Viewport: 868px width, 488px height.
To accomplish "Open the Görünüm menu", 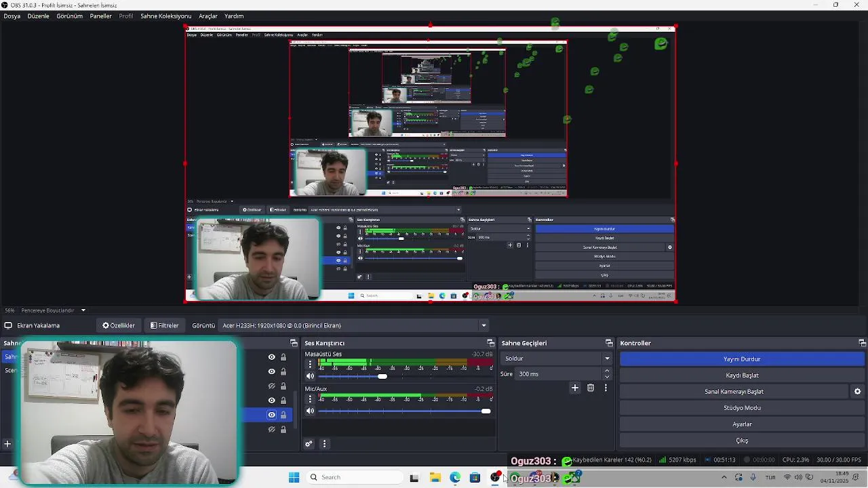I will point(69,16).
